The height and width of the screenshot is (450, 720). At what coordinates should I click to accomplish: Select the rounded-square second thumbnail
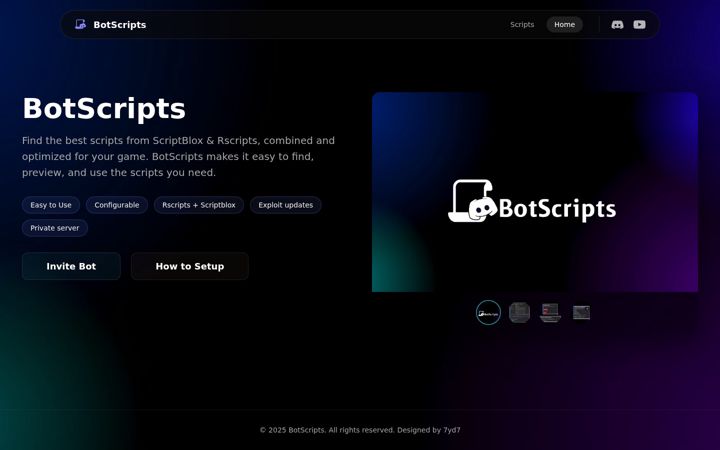(x=519, y=313)
